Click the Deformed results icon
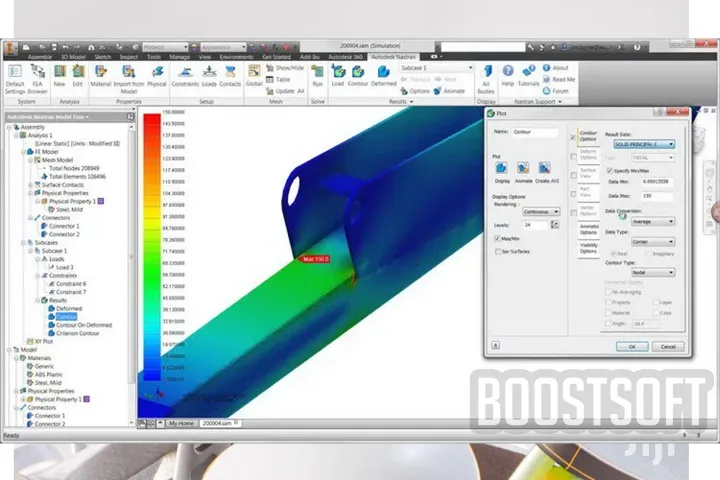Image resolution: width=720 pixels, height=480 pixels. (383, 76)
